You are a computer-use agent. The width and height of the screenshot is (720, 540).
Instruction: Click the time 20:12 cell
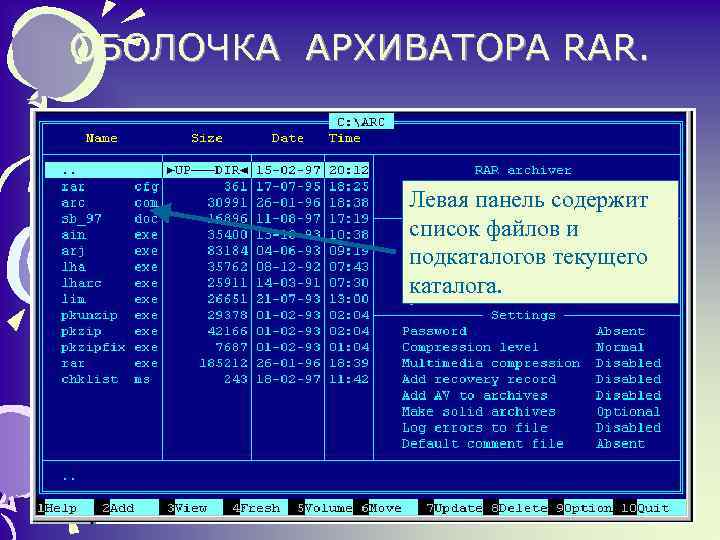[x=349, y=170]
